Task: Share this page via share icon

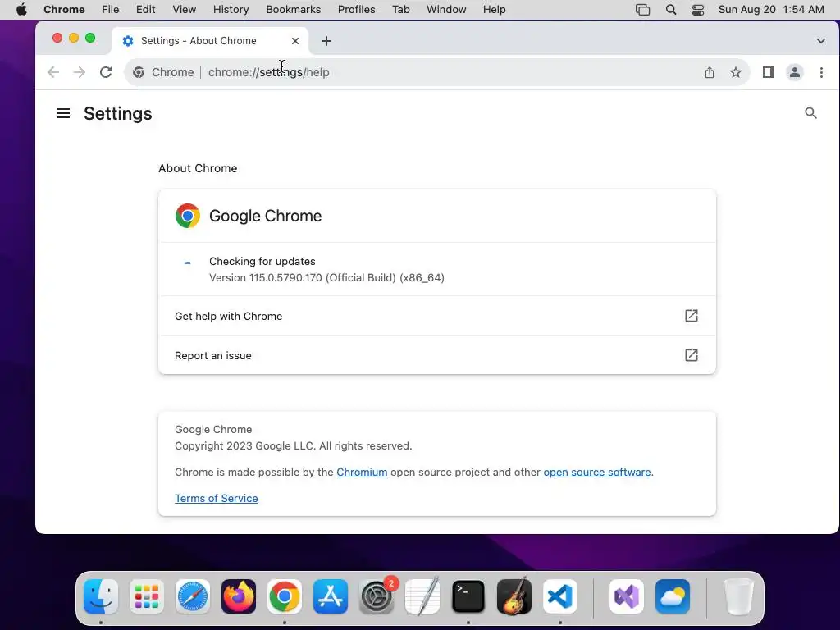Action: 710,72
